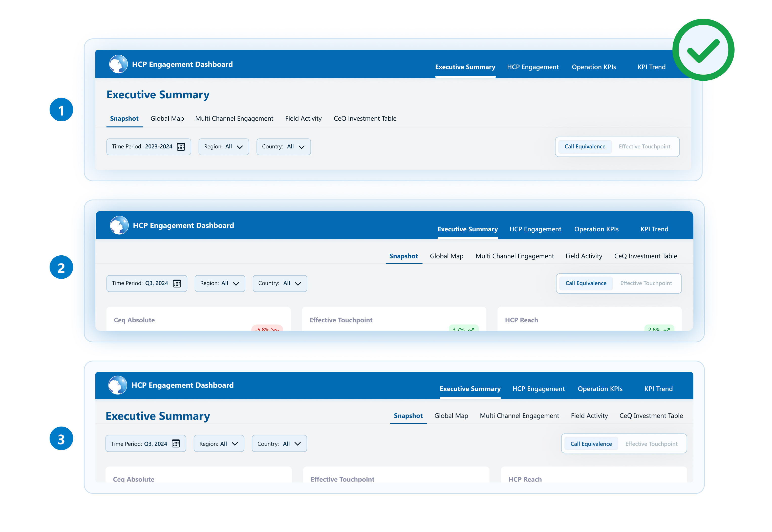Open HCP Engagement in first header nav
Screen dimensions: 772x532
(x=532, y=67)
